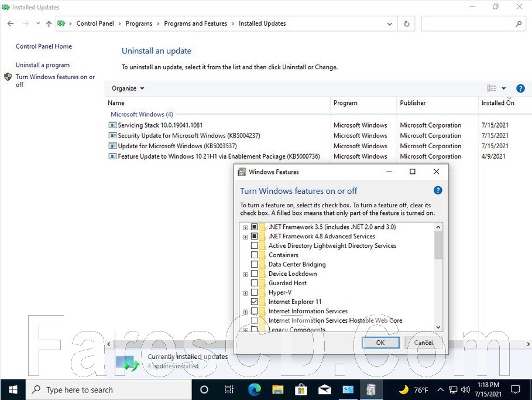Open Cortana from the taskbar

(204, 389)
